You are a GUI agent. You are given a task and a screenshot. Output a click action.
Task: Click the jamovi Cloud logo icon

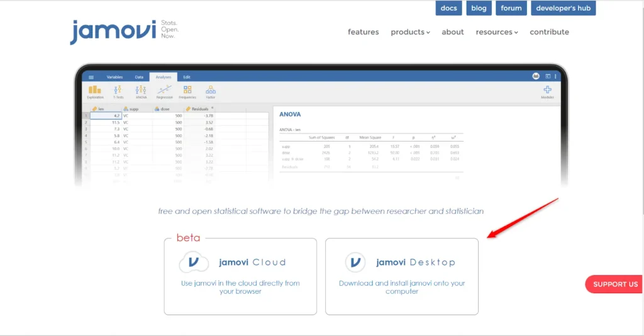coord(194,262)
